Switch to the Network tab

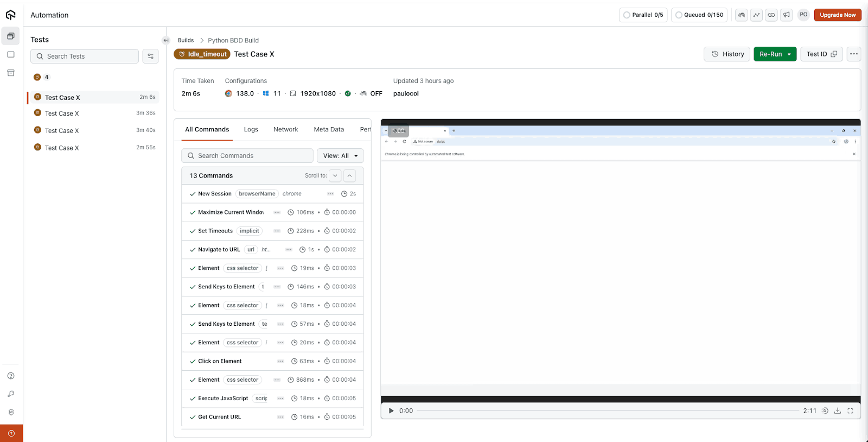[x=285, y=130]
